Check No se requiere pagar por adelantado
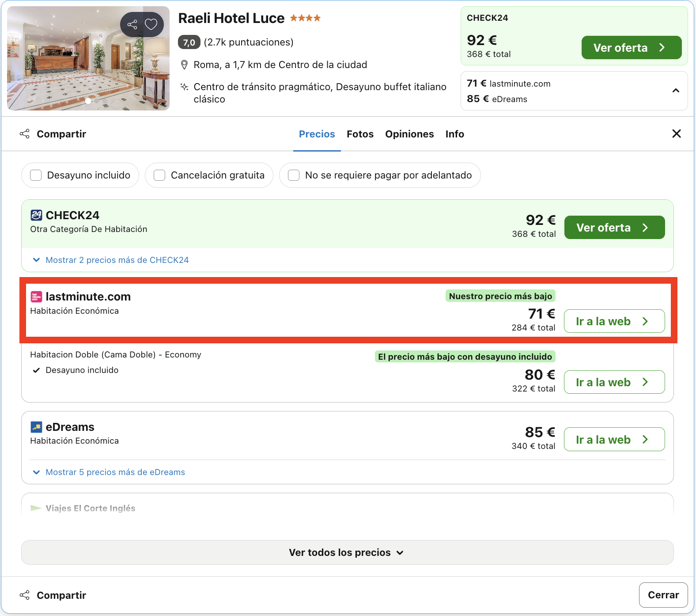The height and width of the screenshot is (616, 696). (x=294, y=175)
